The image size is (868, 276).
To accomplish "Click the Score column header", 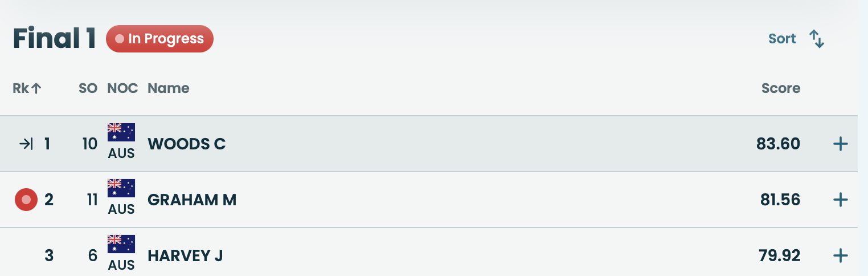I will (780, 88).
